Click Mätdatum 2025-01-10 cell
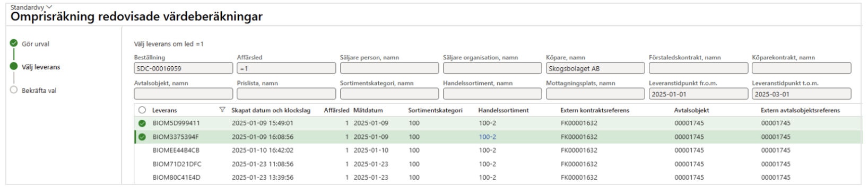The height and width of the screenshot is (195, 868). [371, 150]
